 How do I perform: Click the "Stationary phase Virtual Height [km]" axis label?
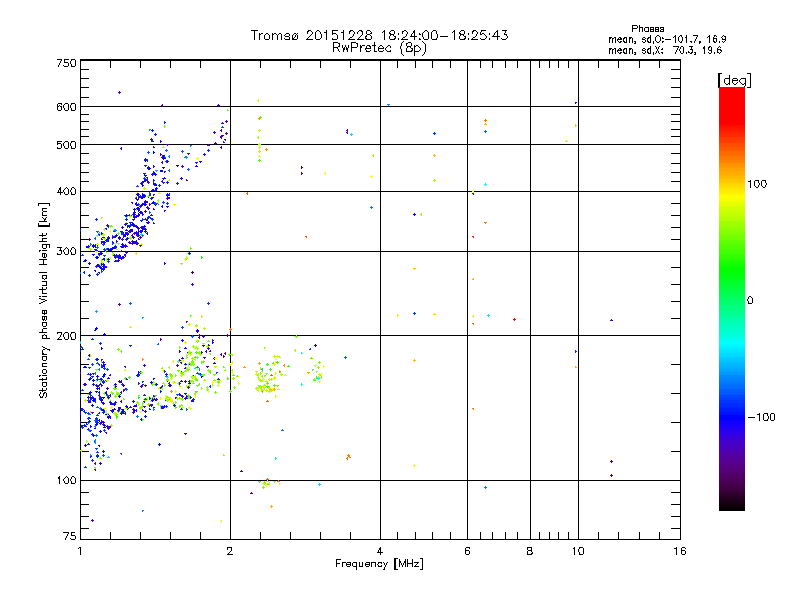pos(43,300)
